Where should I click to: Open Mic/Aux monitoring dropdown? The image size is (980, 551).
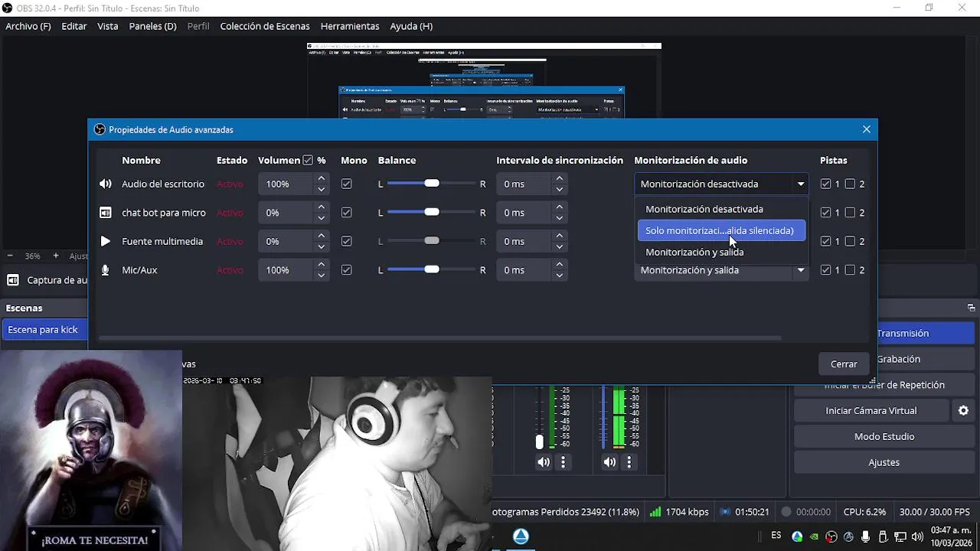click(721, 270)
